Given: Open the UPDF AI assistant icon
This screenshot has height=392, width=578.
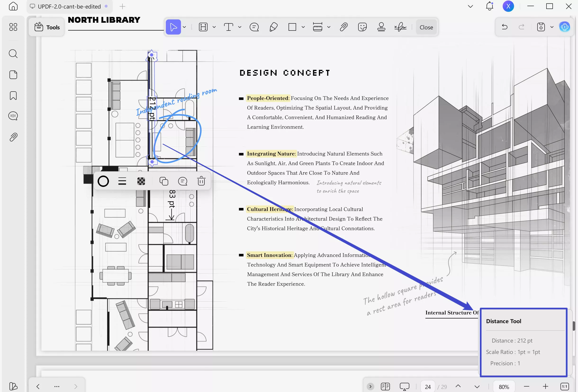Looking at the screenshot, I should coord(564,27).
